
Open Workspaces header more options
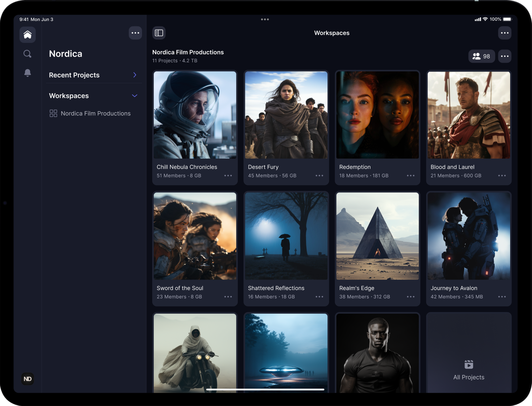click(505, 33)
